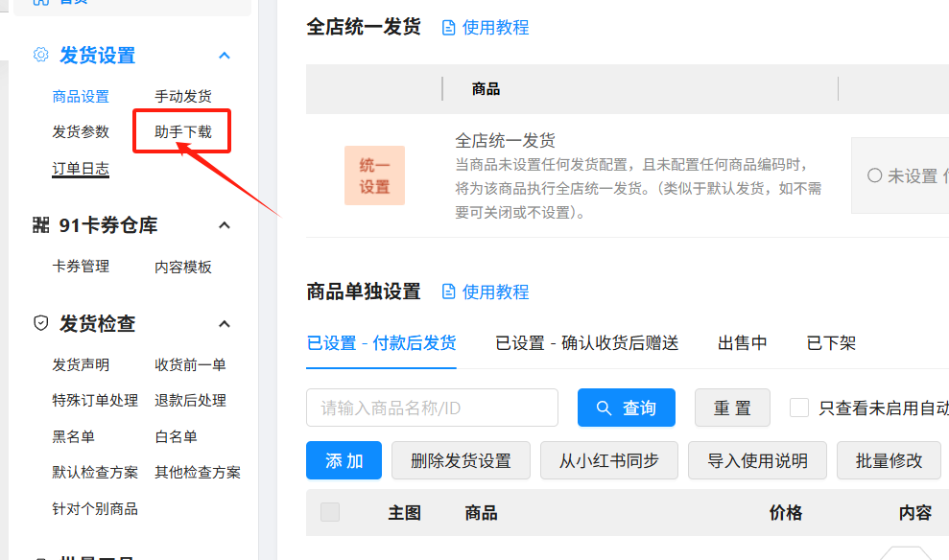Open 特殊订单处理 menu item
This screenshot has height=560, width=949.
(95, 401)
